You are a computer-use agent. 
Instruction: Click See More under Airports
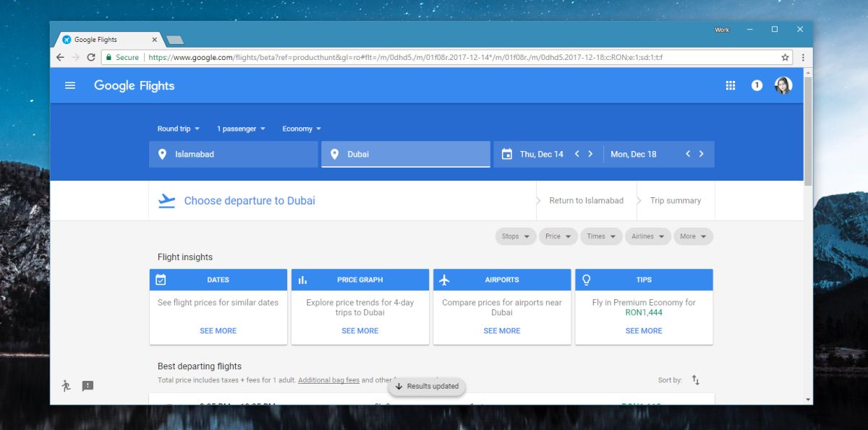pos(501,331)
